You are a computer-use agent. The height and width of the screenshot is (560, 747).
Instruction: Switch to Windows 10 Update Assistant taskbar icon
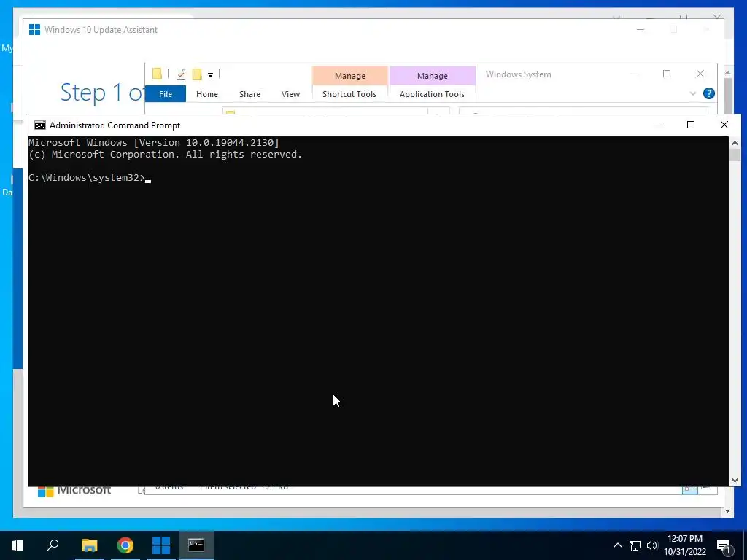(x=161, y=545)
